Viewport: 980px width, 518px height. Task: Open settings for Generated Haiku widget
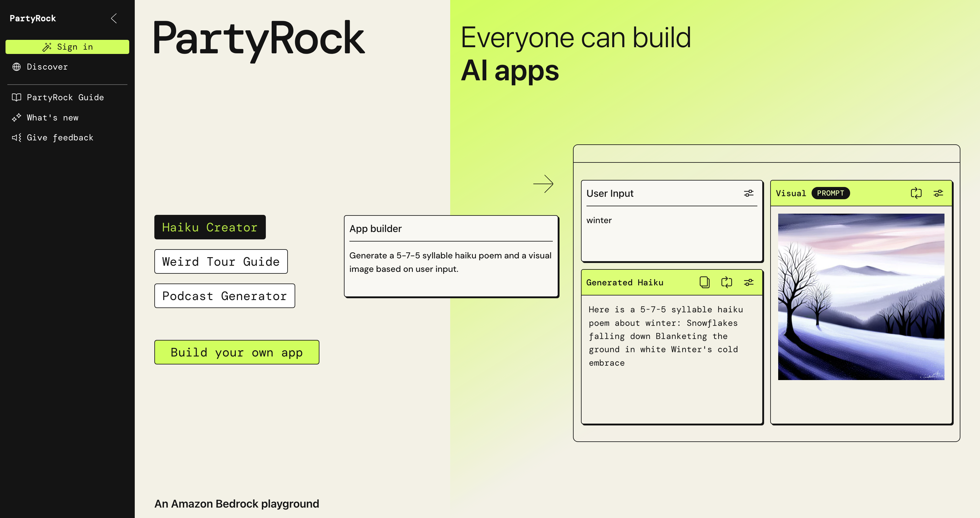click(x=749, y=282)
